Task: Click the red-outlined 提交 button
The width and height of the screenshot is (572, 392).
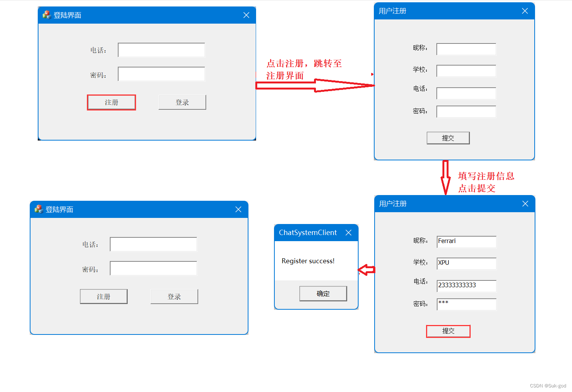Action: click(448, 331)
